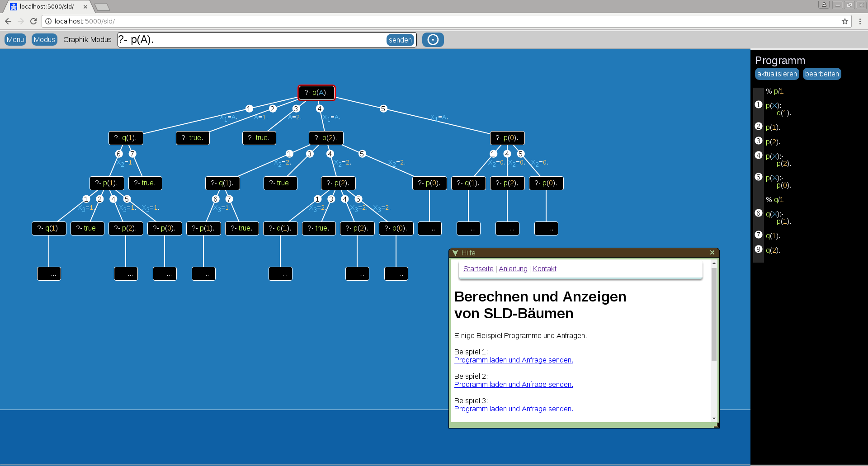
Task: Click the browser back arrow
Action: tap(8, 21)
